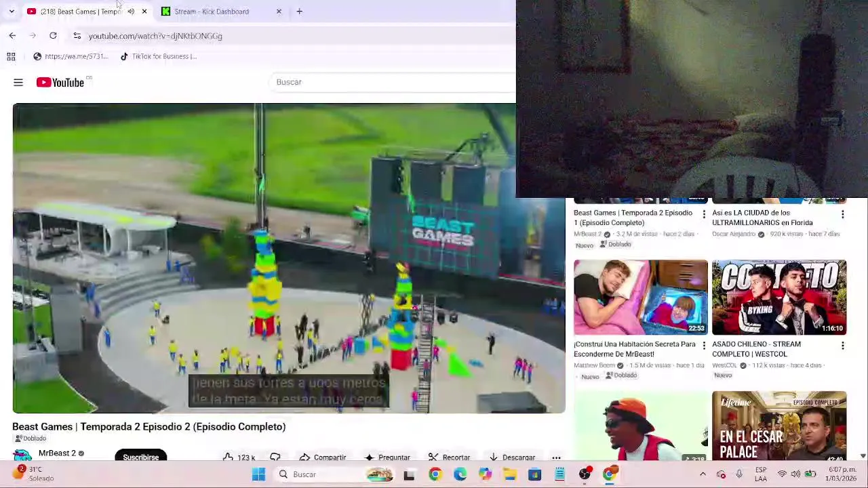
Task: Open the Task View taskbar icon
Action: tap(409, 474)
